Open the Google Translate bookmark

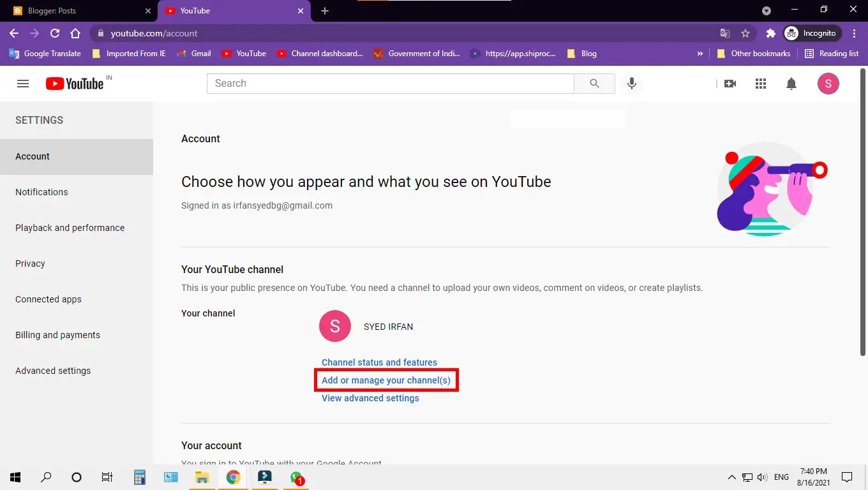point(45,54)
